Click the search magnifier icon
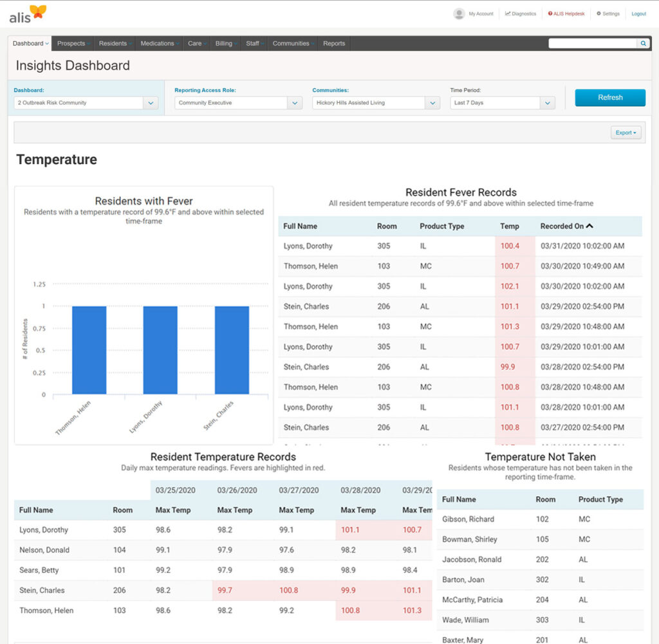Viewport: 659px width, 644px height. coord(643,43)
